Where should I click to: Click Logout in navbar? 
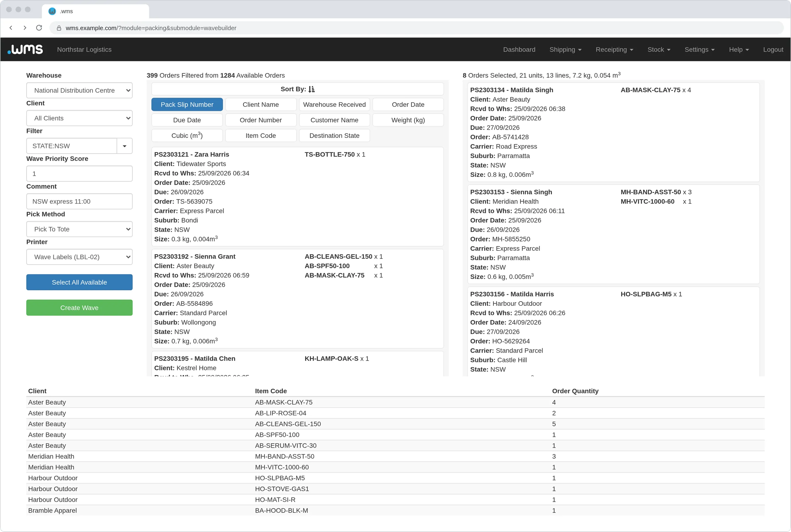coord(773,49)
